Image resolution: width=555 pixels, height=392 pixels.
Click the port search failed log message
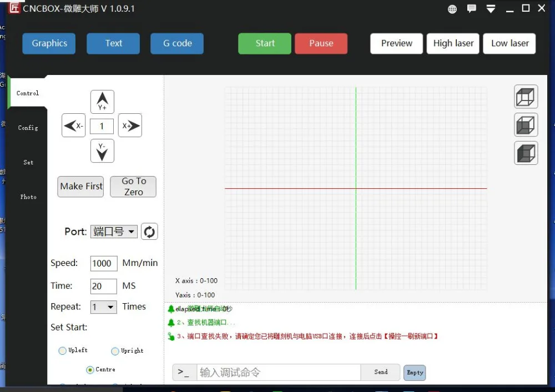307,336
